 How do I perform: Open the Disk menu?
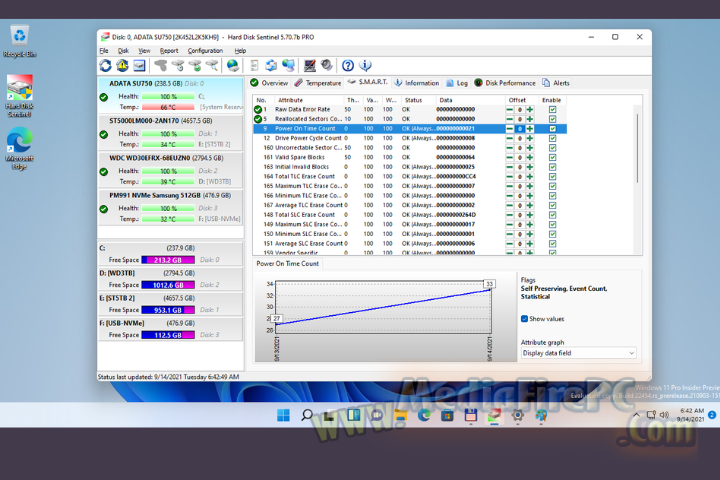click(123, 51)
